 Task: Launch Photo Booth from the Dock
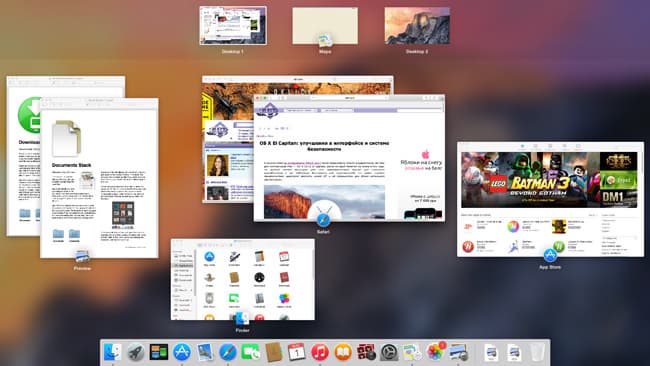tap(366, 352)
